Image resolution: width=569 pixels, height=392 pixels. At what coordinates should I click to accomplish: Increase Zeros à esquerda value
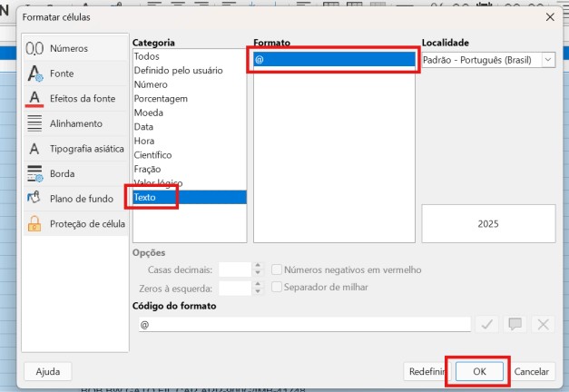pyautogui.click(x=258, y=285)
